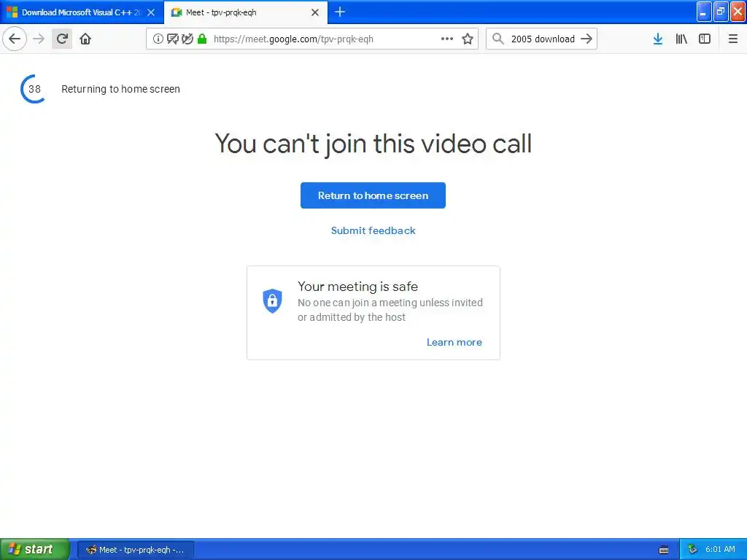This screenshot has height=560, width=747.
Task: Open microphone permission icon in address bar
Action: click(x=187, y=39)
